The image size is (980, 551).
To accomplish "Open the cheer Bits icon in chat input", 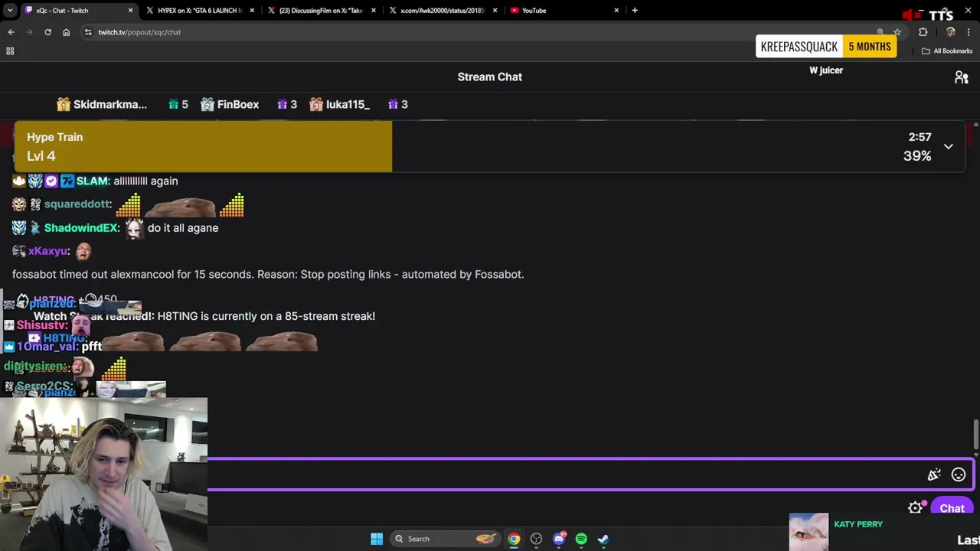I will pyautogui.click(x=934, y=475).
